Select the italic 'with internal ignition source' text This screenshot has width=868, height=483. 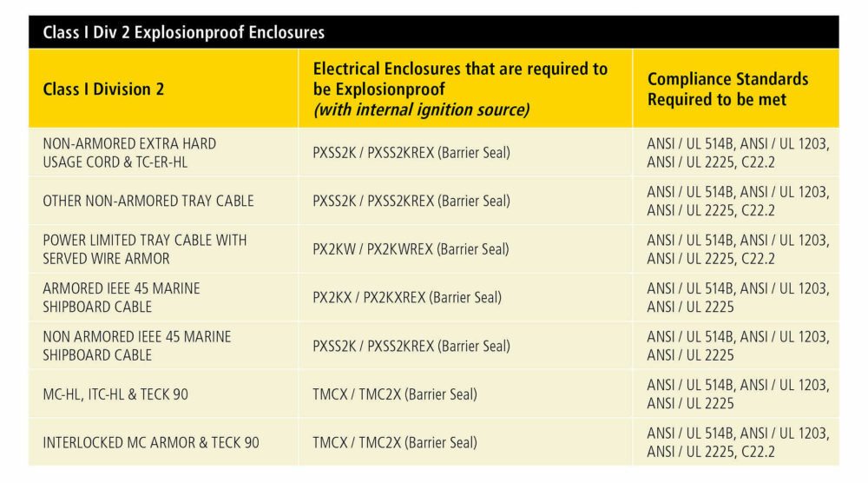tap(421, 109)
